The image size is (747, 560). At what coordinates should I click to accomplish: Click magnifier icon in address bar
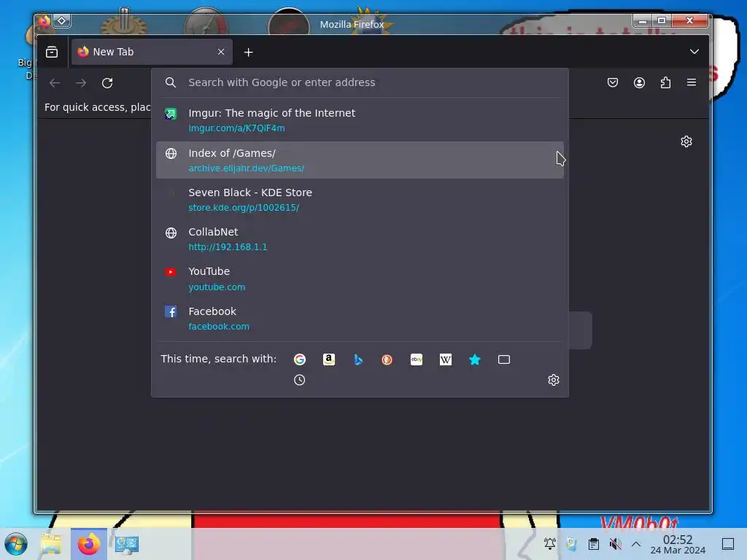click(171, 82)
